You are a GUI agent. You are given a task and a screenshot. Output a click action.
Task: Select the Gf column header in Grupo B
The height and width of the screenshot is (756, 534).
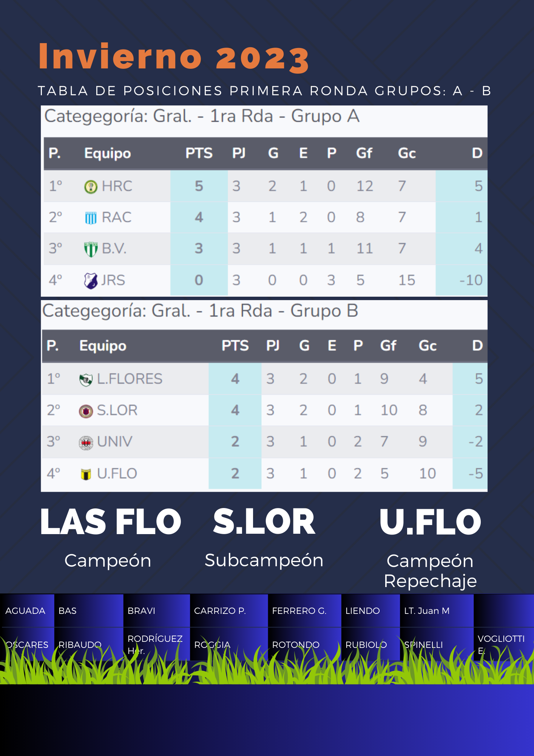388,346
